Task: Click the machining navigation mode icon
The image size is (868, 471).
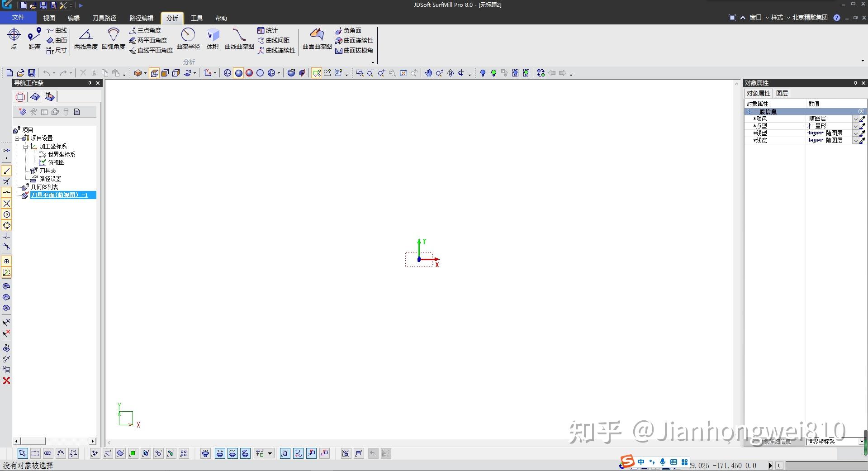Action: [50, 97]
